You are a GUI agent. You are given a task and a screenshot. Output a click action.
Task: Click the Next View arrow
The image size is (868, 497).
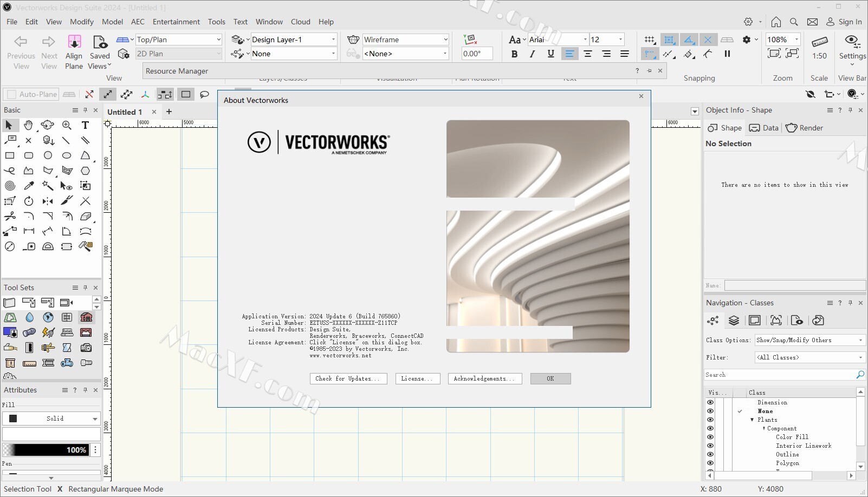[x=49, y=42]
